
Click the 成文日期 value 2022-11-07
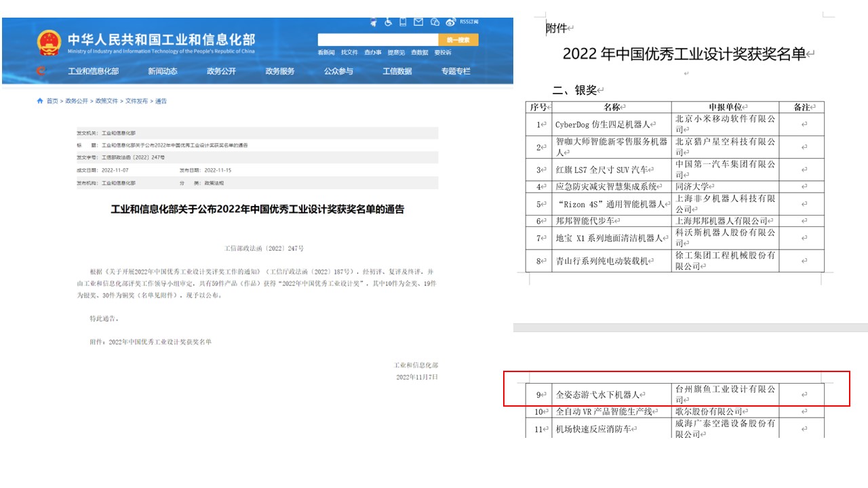click(x=115, y=170)
